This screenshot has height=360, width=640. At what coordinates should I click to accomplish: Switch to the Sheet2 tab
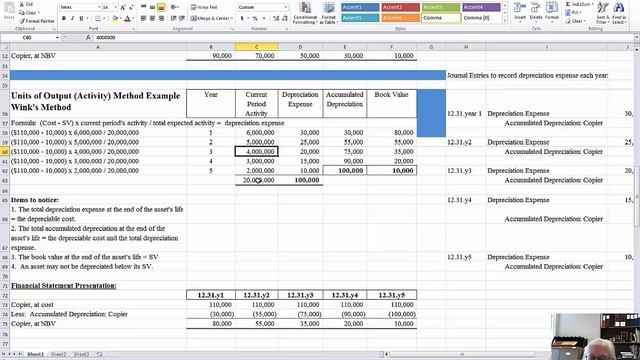tap(58, 354)
